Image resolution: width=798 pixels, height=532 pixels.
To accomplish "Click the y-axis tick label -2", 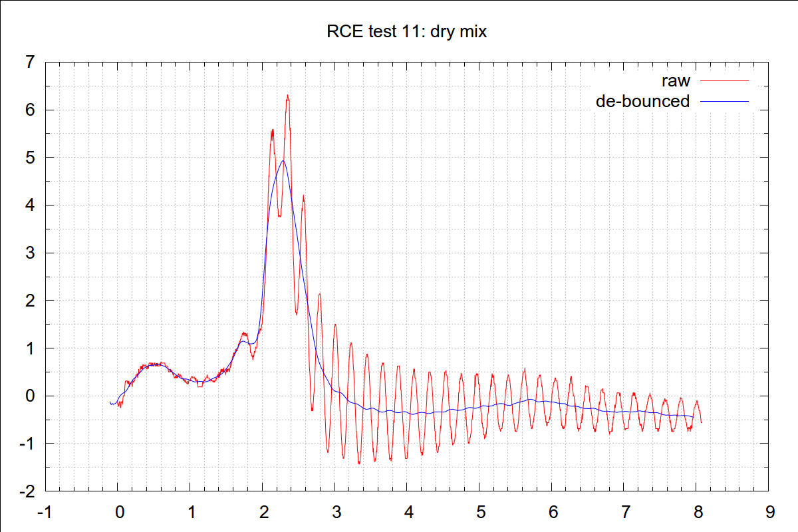I will click(x=26, y=491).
